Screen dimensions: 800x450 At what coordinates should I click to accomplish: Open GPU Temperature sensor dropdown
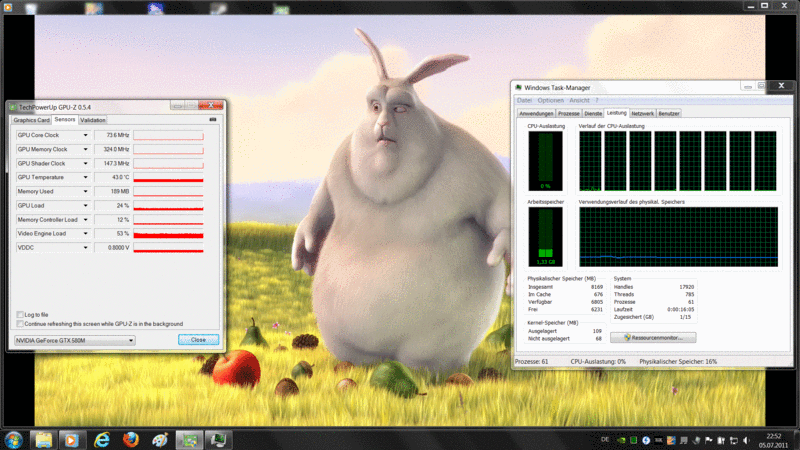click(85, 178)
